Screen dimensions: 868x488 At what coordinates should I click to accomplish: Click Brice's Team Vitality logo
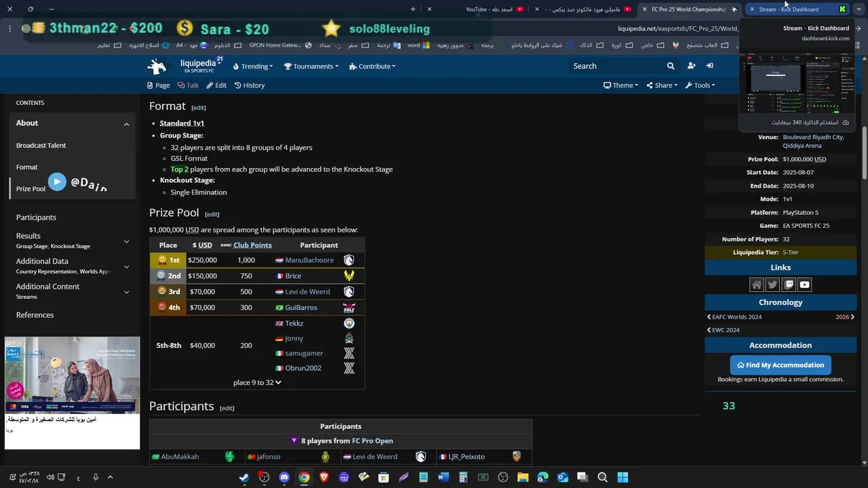tap(349, 276)
